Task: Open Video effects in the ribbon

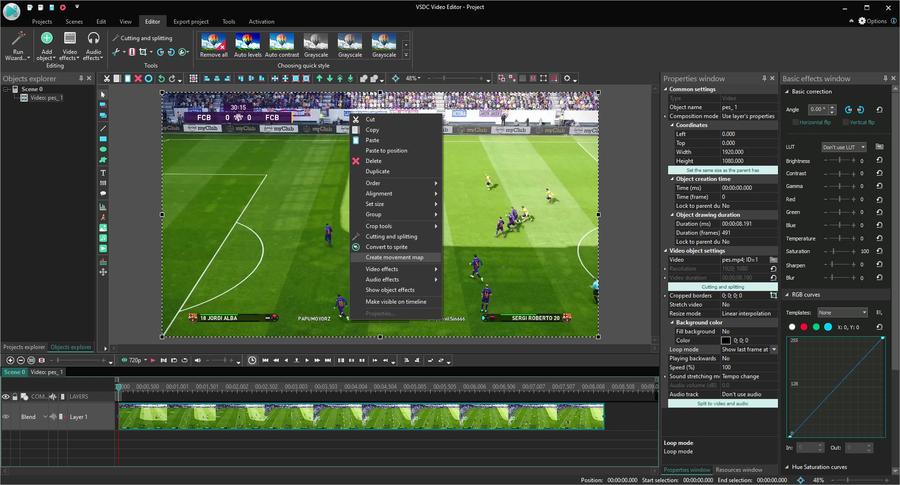Action: tap(69, 46)
